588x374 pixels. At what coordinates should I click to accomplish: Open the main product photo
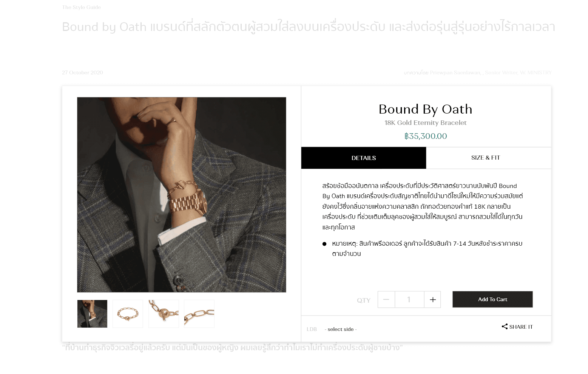(182, 195)
